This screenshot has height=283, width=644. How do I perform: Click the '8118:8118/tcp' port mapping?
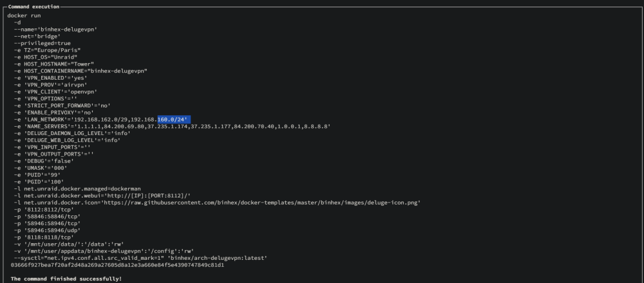coord(44,237)
